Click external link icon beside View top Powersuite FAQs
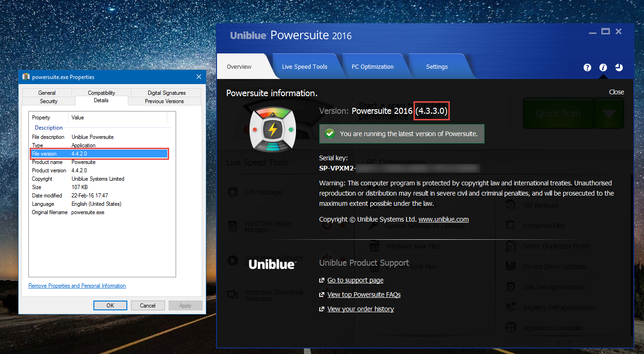Image resolution: width=644 pixels, height=354 pixels. (322, 295)
